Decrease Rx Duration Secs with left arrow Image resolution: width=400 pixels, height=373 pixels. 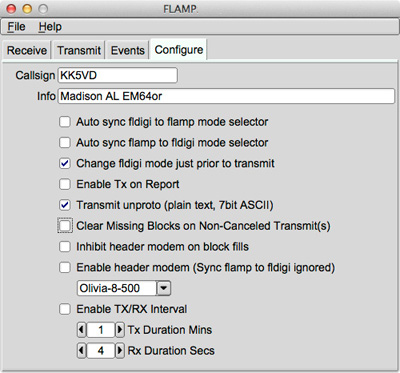82,351
